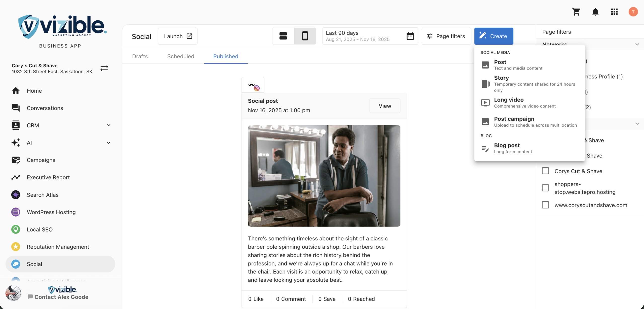Click the notifications bell icon
Viewport: 644px width, 309px height.
595,12
